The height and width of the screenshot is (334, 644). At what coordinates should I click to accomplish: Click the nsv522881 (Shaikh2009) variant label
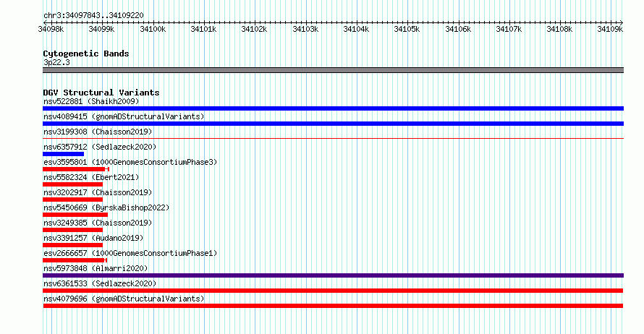pyautogui.click(x=91, y=101)
